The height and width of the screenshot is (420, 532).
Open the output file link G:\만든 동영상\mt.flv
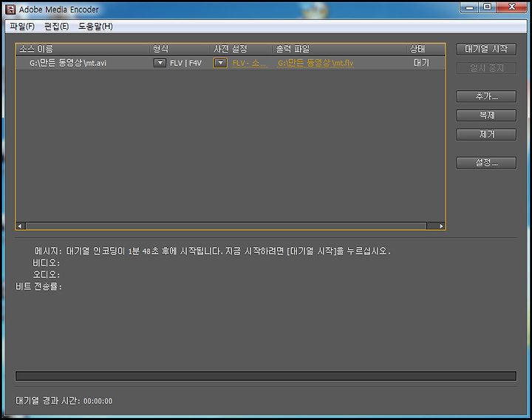click(x=316, y=63)
